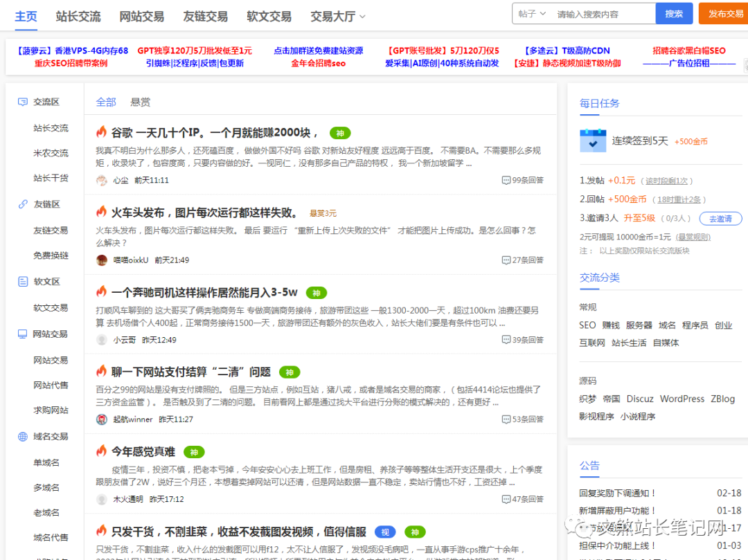The width and height of the screenshot is (748, 560).
Task: Select the 域名交易 globe icon
Action: pyautogui.click(x=21, y=435)
